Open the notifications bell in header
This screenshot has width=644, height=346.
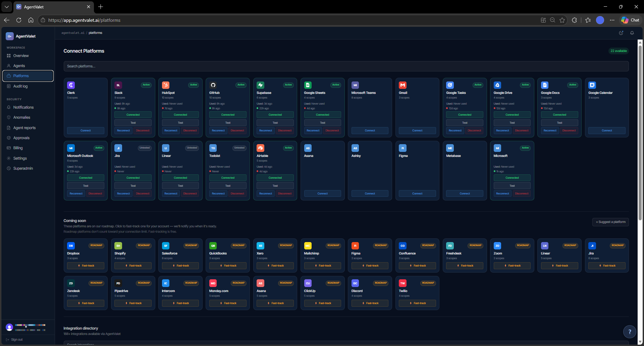(x=632, y=33)
